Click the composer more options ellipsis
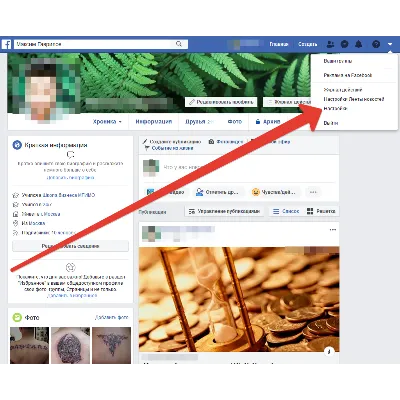The height and width of the screenshot is (400, 400). (313, 192)
